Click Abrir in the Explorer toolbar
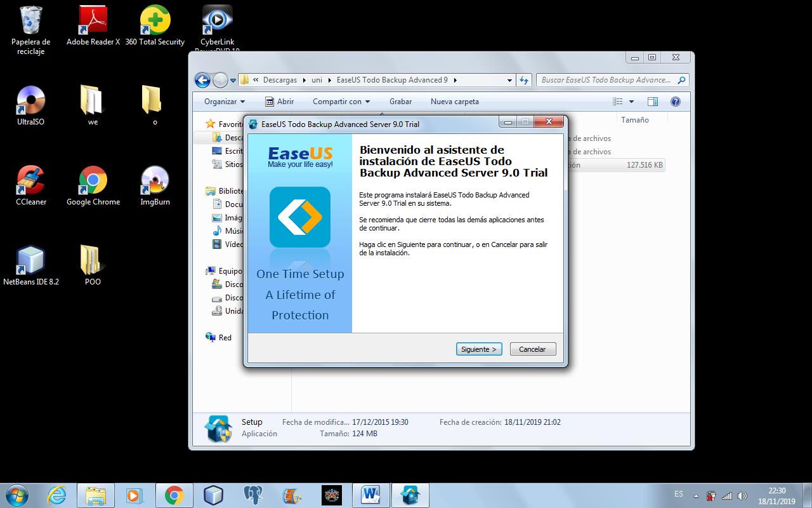The image size is (812, 508). tap(279, 102)
